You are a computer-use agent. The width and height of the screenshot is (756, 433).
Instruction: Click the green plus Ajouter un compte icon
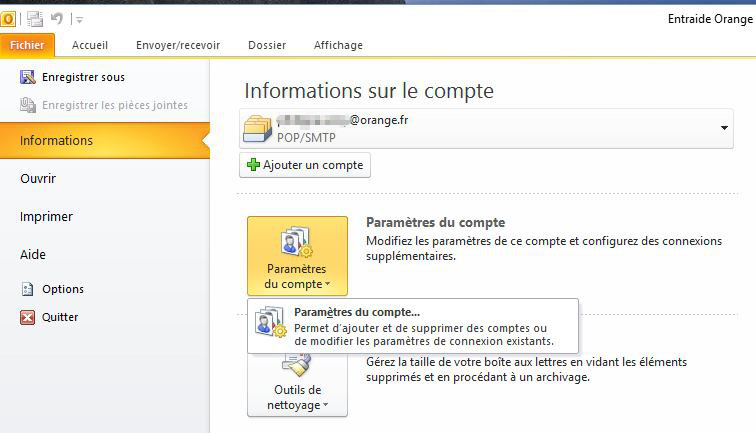pos(253,164)
